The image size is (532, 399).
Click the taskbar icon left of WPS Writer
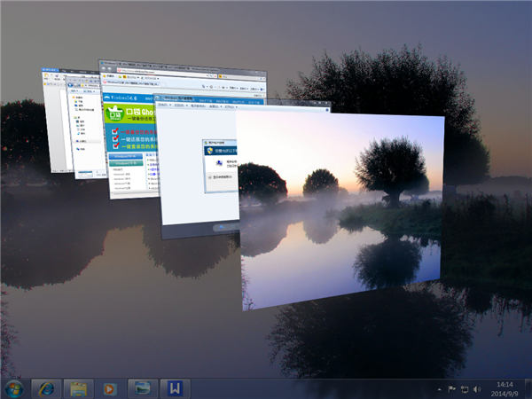141,388
